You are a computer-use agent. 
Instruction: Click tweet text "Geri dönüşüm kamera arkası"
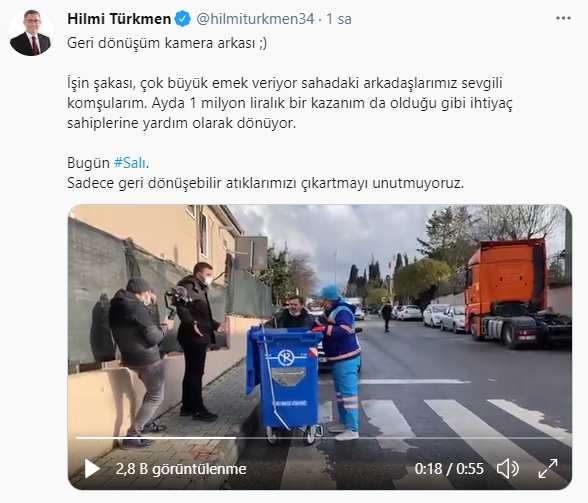(161, 43)
